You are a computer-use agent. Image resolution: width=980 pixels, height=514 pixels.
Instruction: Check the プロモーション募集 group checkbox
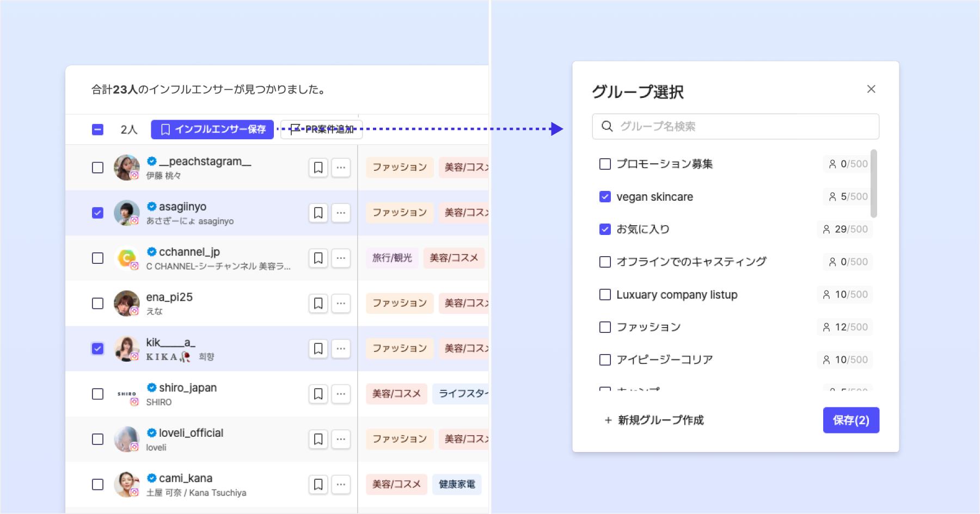(605, 164)
